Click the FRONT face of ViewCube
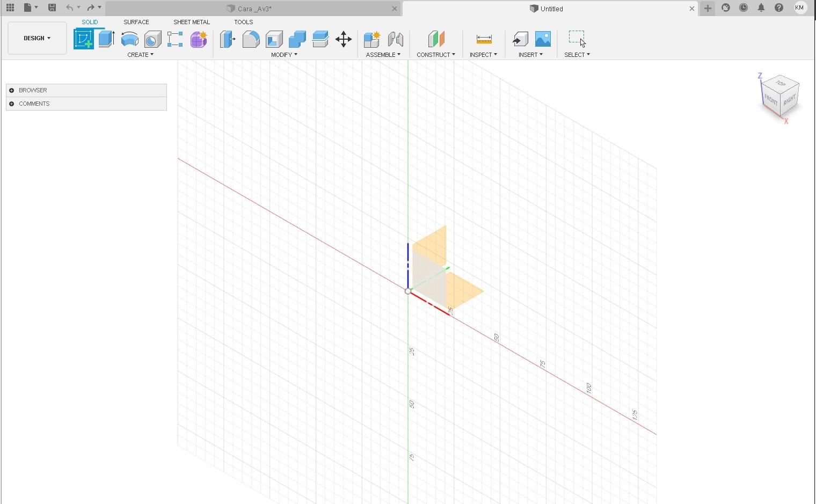Screen dimensions: 816x504 771,100
